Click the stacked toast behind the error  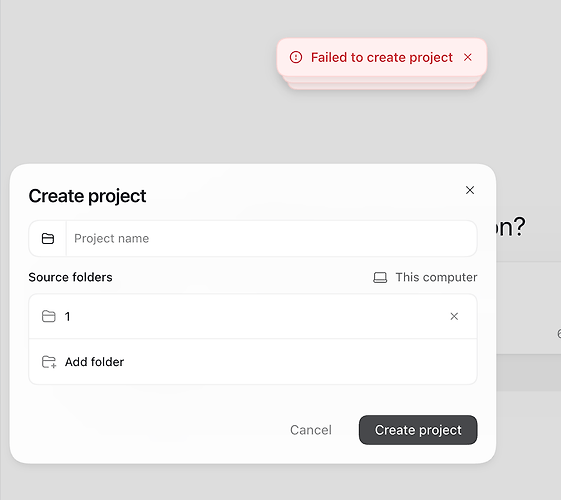(382, 84)
